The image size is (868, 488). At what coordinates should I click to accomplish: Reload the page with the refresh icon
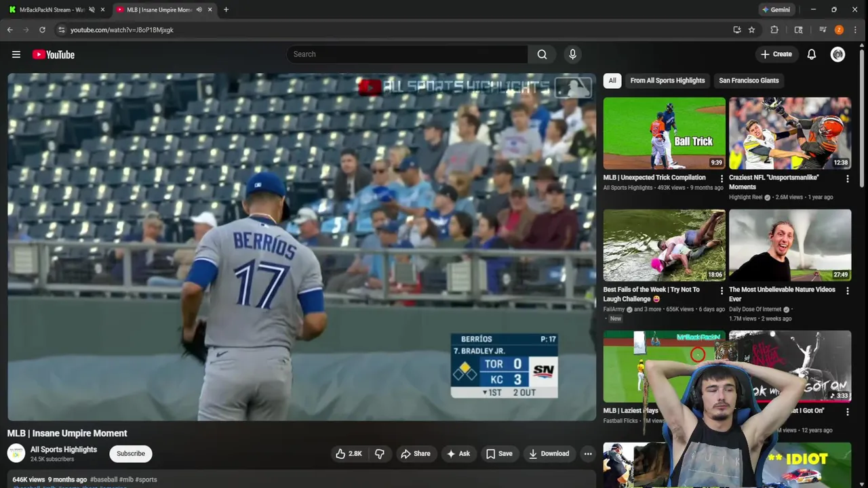(42, 30)
